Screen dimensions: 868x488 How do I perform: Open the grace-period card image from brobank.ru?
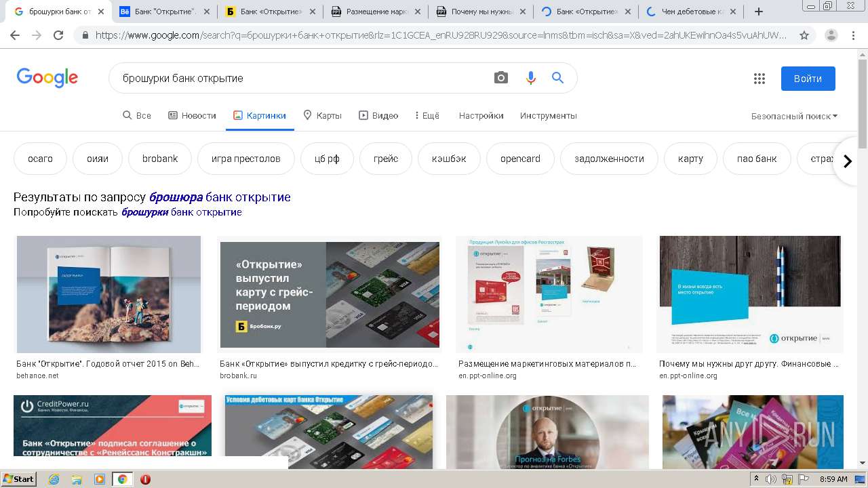tap(330, 294)
